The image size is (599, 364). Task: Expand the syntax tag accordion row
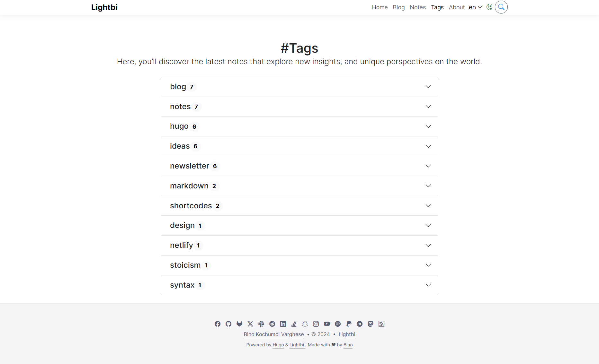click(299, 285)
